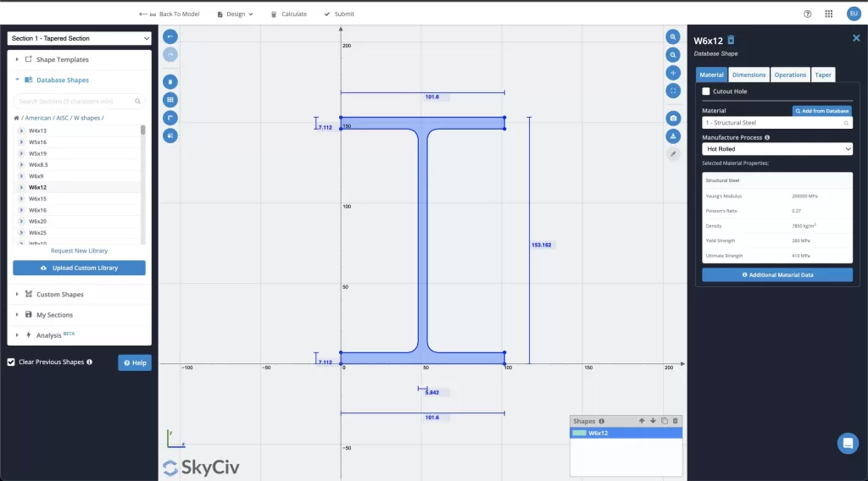Viewport: 868px width, 481px height.
Task: Uncheck Clear Previous Shapes checkbox
Action: click(11, 362)
